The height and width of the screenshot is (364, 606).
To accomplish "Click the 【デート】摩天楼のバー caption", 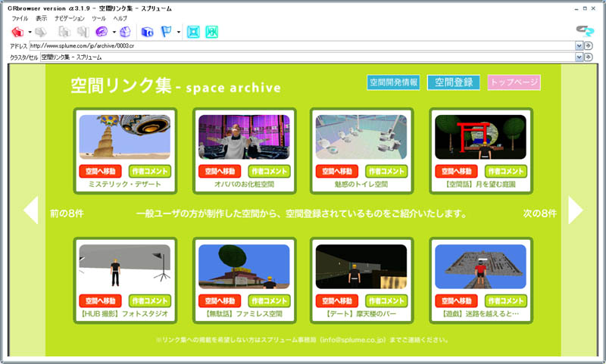I will [361, 314].
